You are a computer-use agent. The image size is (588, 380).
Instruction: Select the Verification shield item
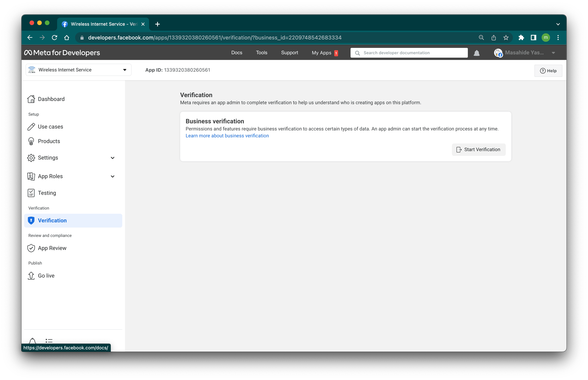click(x=73, y=220)
